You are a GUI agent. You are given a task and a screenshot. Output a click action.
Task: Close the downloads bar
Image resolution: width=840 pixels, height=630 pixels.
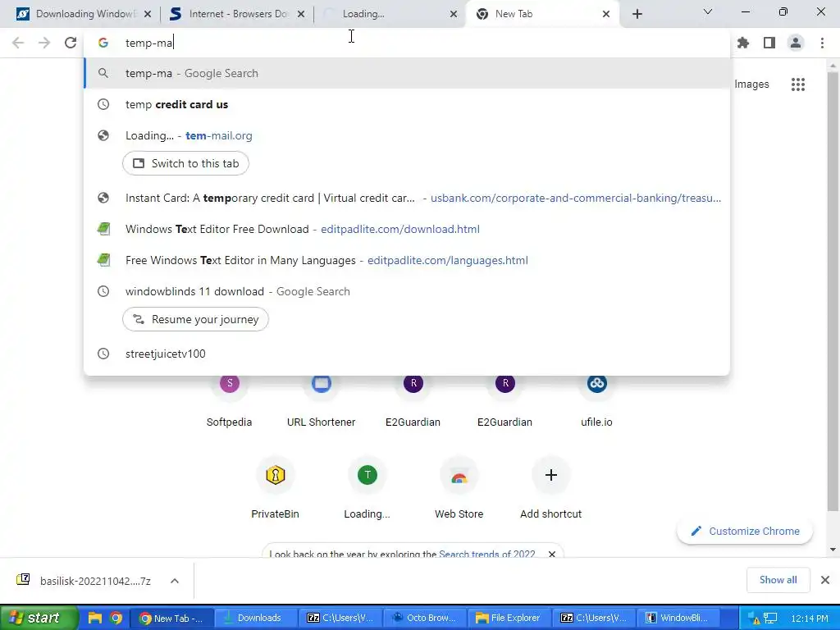click(x=825, y=580)
